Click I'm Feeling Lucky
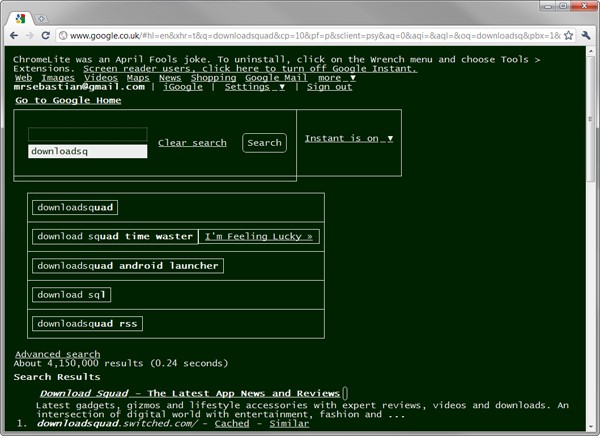This screenshot has width=600, height=436. 259,237
